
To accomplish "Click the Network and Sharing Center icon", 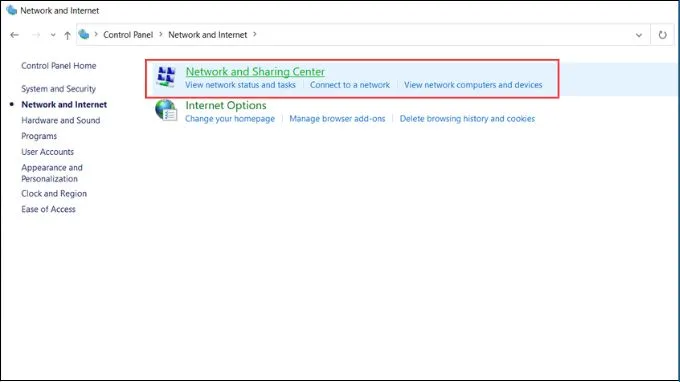I will click(166, 76).
